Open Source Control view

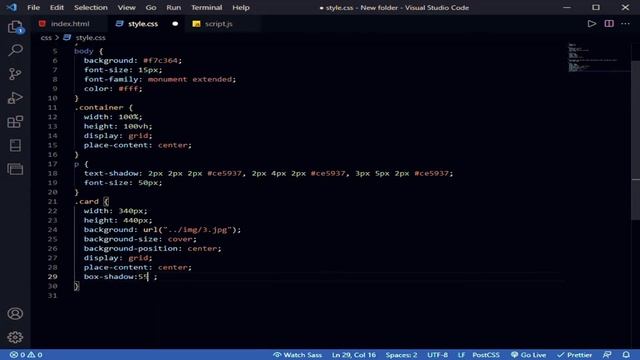point(15,74)
